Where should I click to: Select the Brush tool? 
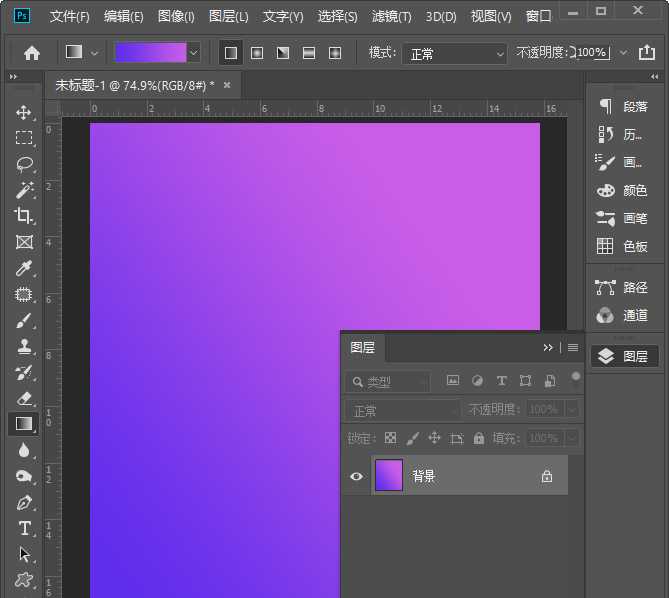pyautogui.click(x=24, y=321)
